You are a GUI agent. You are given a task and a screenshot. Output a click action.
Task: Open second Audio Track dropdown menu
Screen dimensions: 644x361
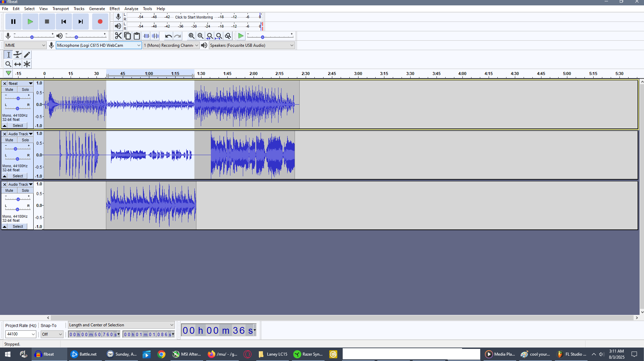pyautogui.click(x=21, y=134)
